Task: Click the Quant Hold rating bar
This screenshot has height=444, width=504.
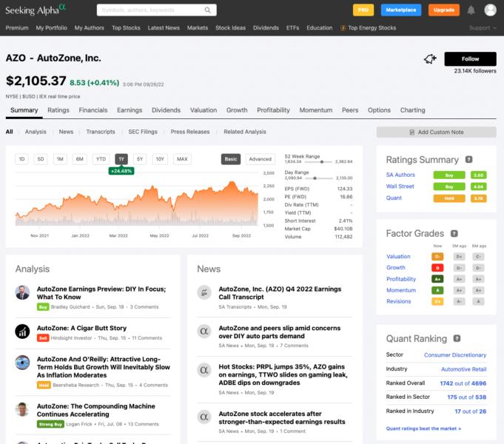Action: [449, 198]
